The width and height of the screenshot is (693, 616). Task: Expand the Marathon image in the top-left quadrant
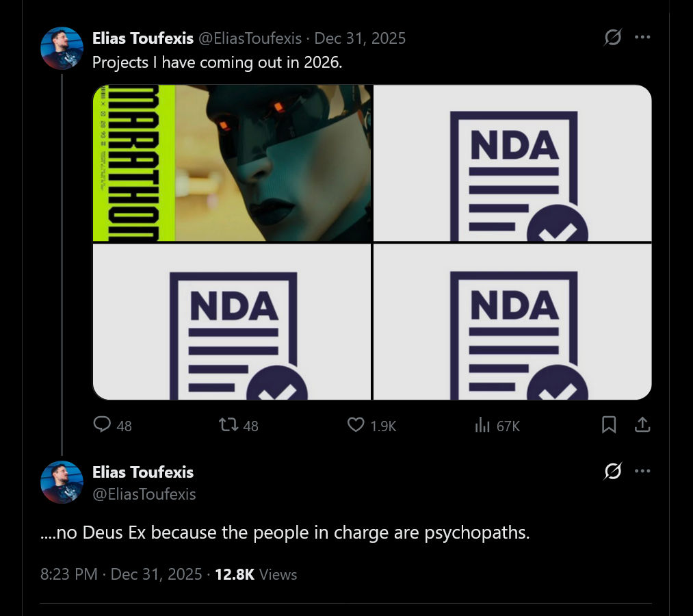point(231,163)
